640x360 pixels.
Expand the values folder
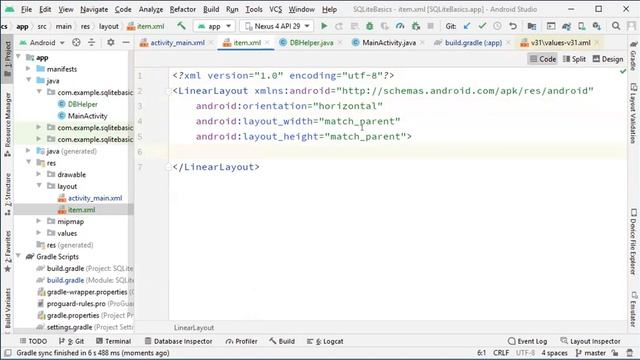point(39,233)
